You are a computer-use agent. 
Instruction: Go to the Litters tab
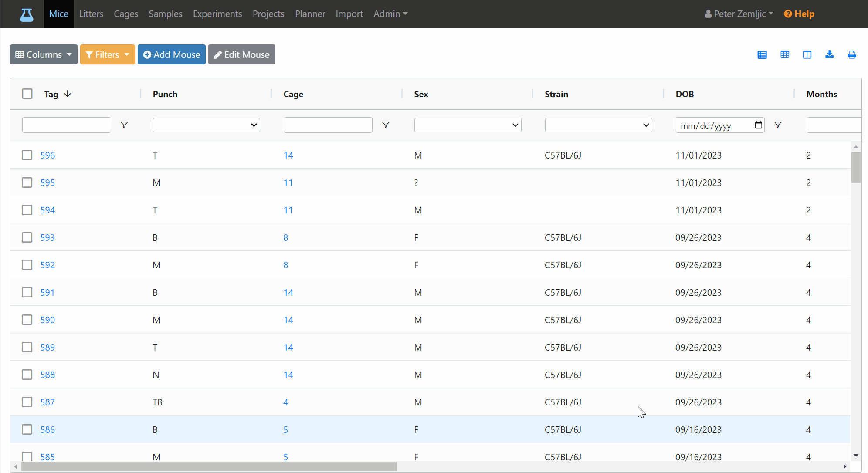(91, 14)
